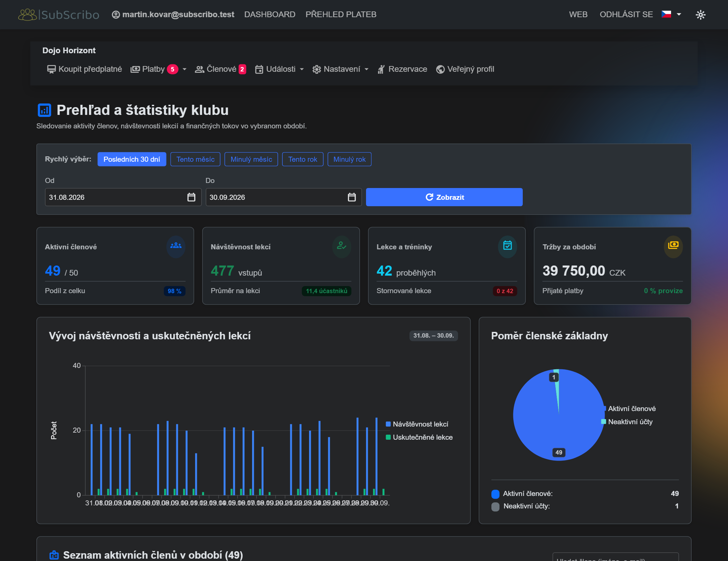This screenshot has height=561, width=728.
Task: Click the Do date field 30.09.2026
Action: pyautogui.click(x=283, y=197)
